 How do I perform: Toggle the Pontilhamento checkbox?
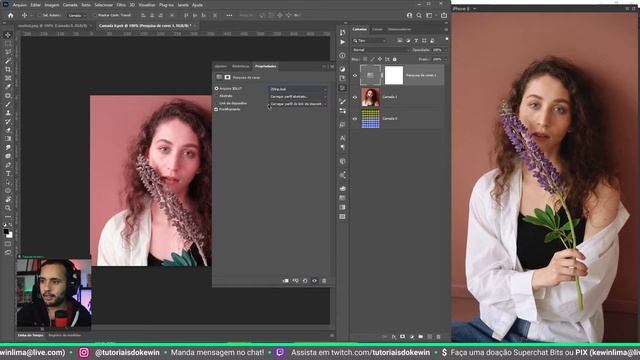216,109
